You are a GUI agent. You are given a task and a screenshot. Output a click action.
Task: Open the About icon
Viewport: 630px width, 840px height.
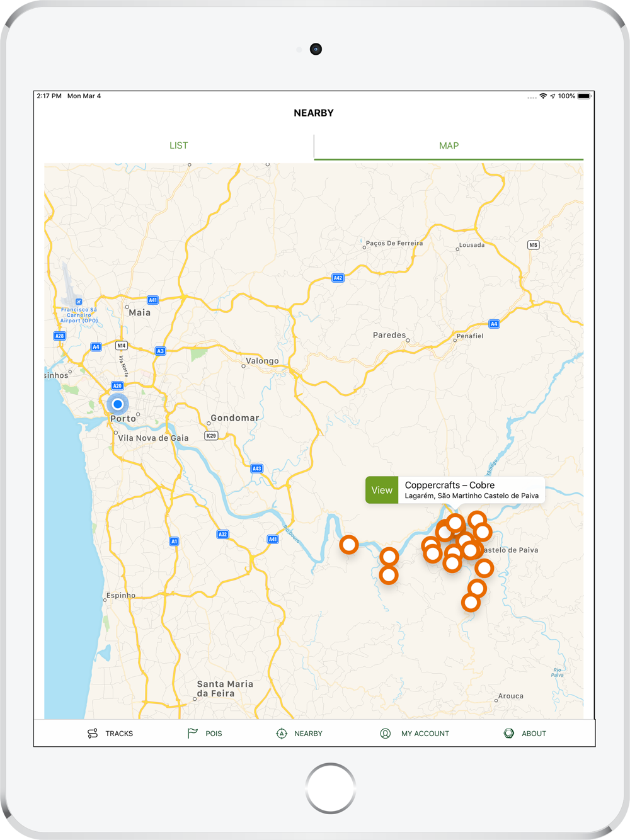coord(509,734)
